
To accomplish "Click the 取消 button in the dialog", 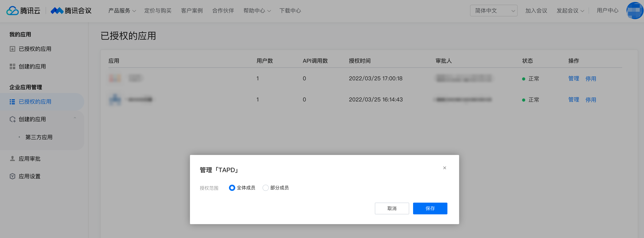I will [x=392, y=208].
